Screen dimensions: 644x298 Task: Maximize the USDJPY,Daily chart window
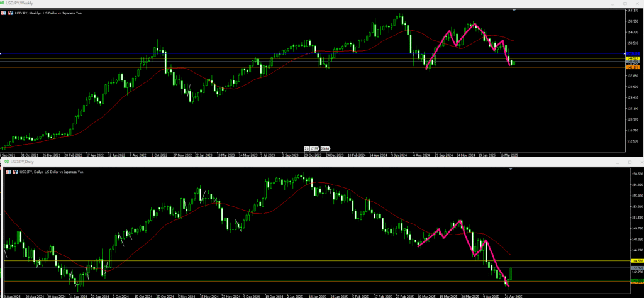[630, 163]
